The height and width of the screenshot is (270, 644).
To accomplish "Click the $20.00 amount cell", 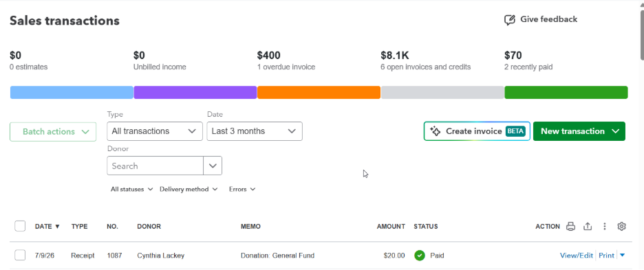I will click(394, 255).
